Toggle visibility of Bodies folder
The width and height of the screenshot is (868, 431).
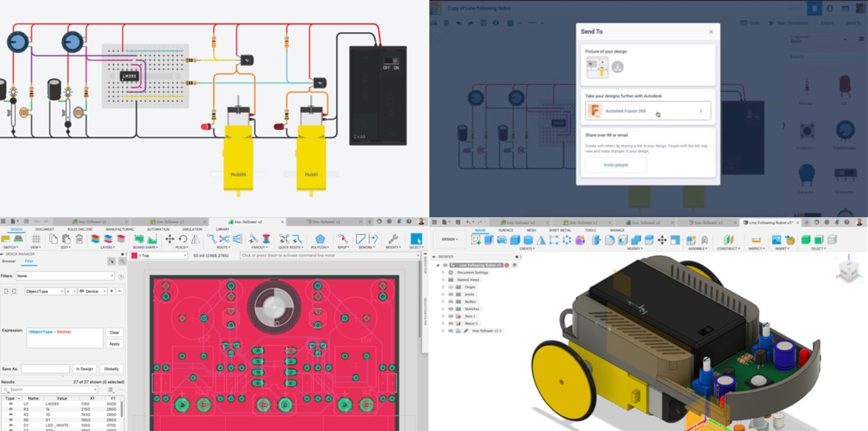[x=451, y=302]
